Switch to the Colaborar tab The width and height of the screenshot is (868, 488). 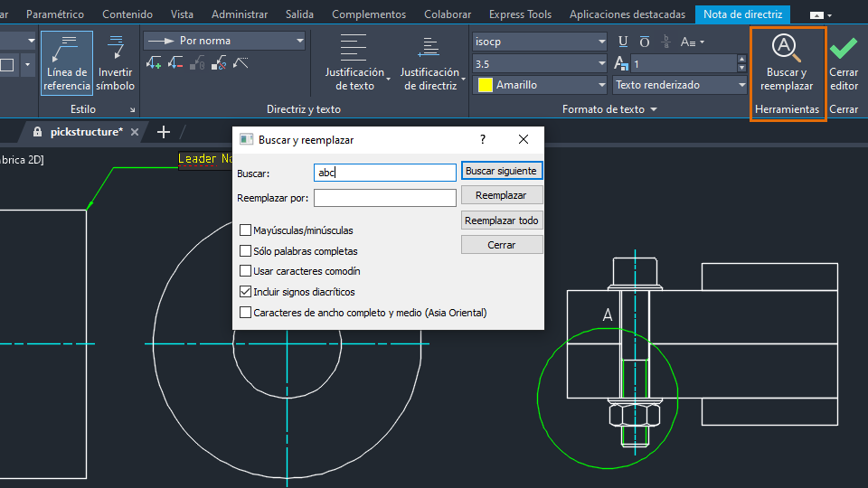click(x=448, y=14)
